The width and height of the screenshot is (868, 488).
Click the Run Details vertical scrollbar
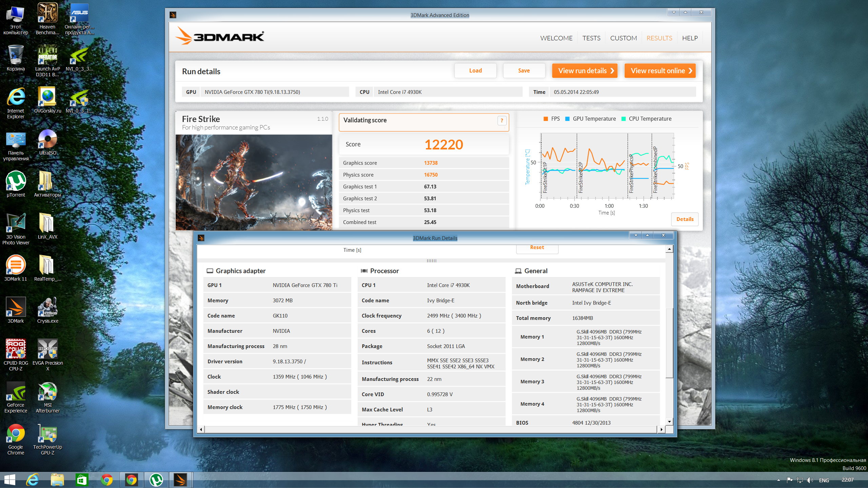pos(669,342)
